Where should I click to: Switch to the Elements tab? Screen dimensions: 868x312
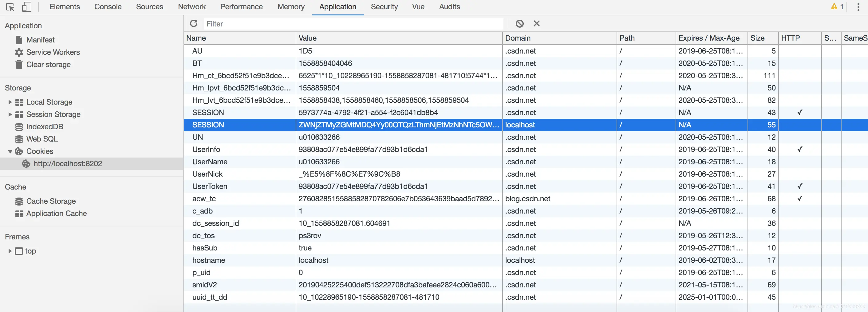(65, 7)
